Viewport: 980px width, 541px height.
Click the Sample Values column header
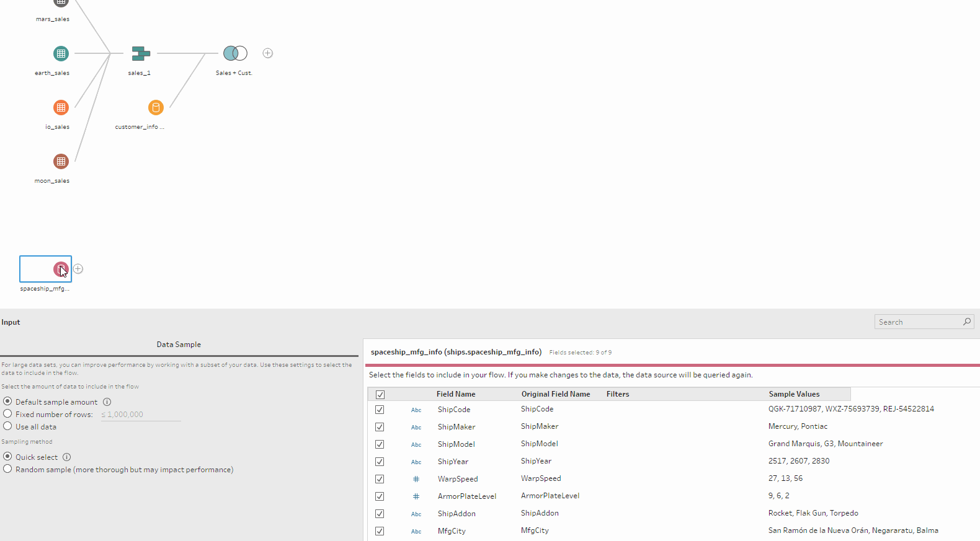click(794, 394)
